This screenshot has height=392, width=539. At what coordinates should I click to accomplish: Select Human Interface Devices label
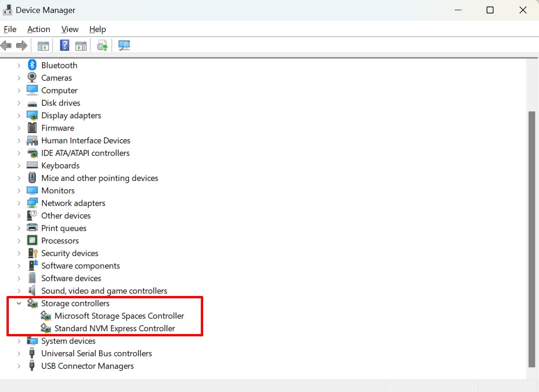coord(86,140)
